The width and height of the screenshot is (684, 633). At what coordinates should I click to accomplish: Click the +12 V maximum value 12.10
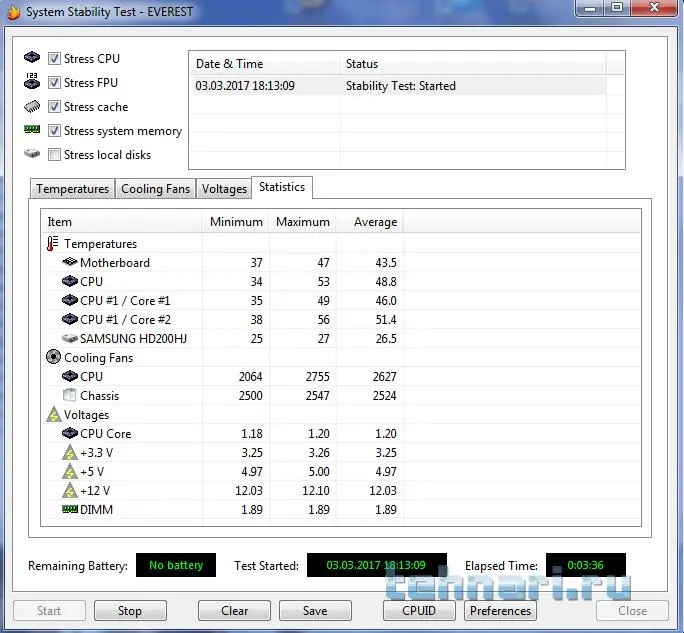pos(316,490)
